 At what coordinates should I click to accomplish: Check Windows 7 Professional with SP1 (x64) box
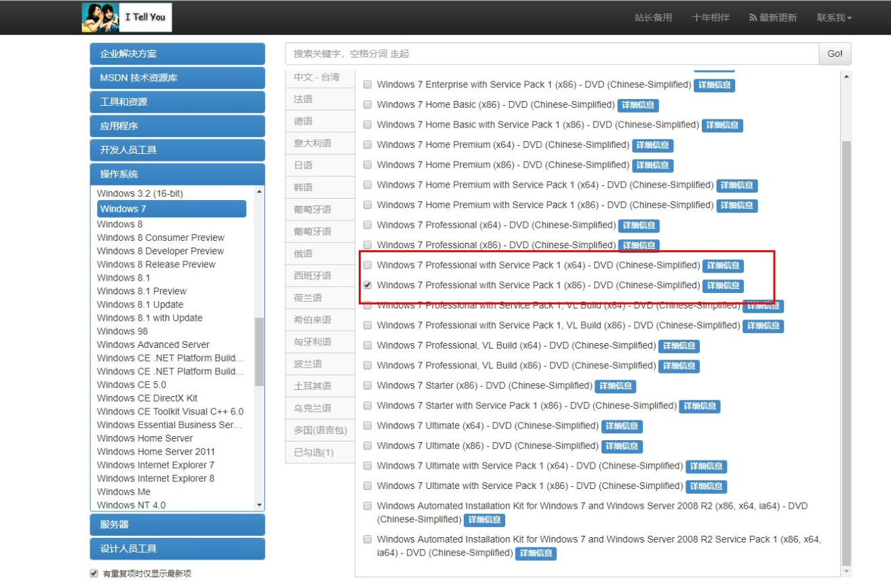[x=368, y=265]
